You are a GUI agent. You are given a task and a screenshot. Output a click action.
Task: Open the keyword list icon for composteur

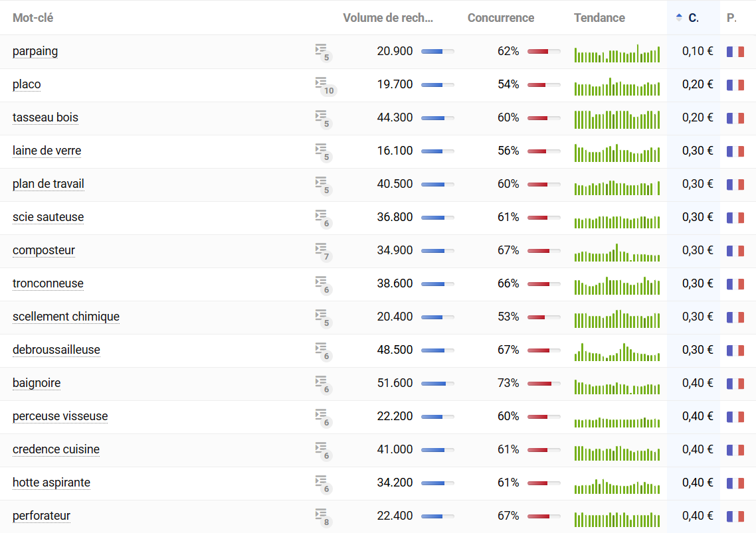(x=322, y=251)
